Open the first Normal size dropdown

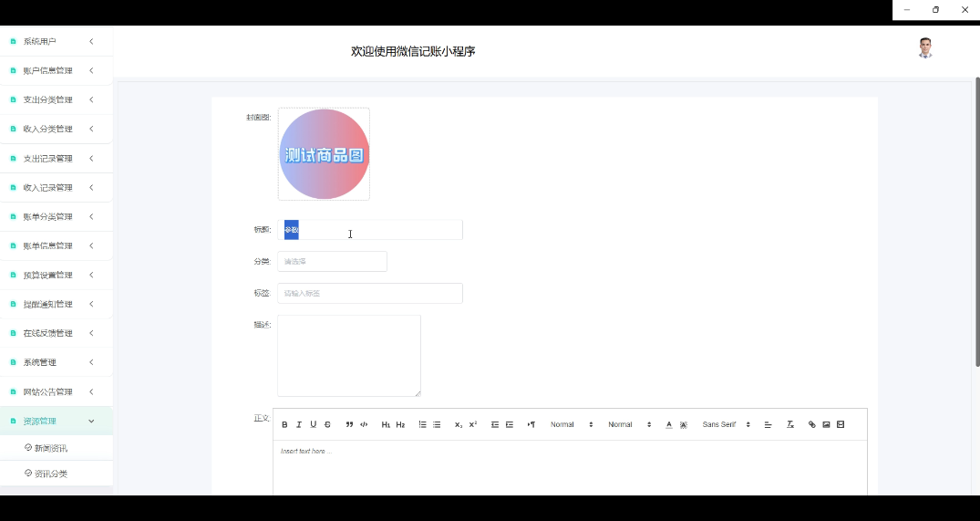tap(572, 424)
